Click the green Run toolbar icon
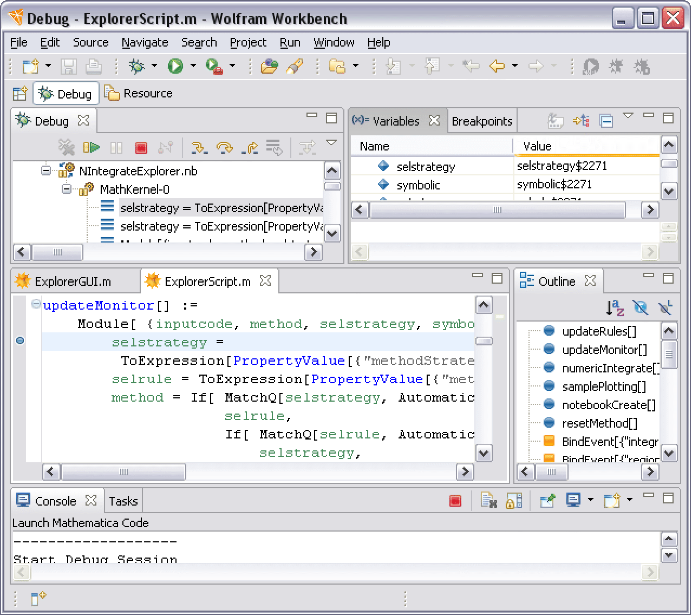 pos(175,66)
